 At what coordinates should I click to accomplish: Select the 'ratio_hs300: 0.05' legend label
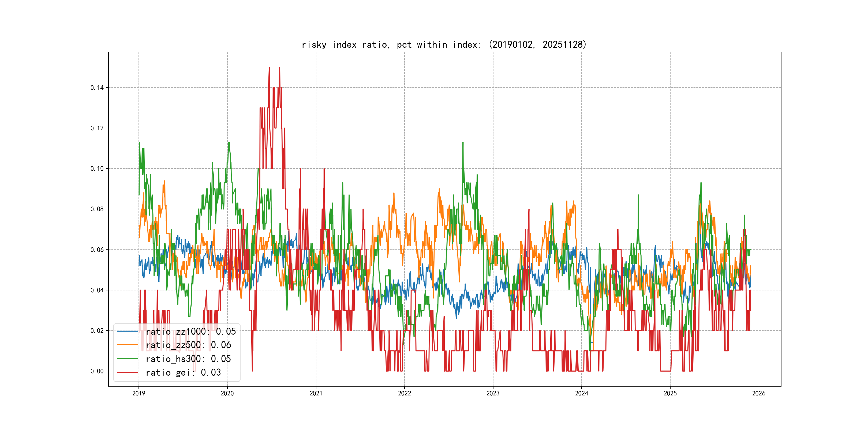188,359
